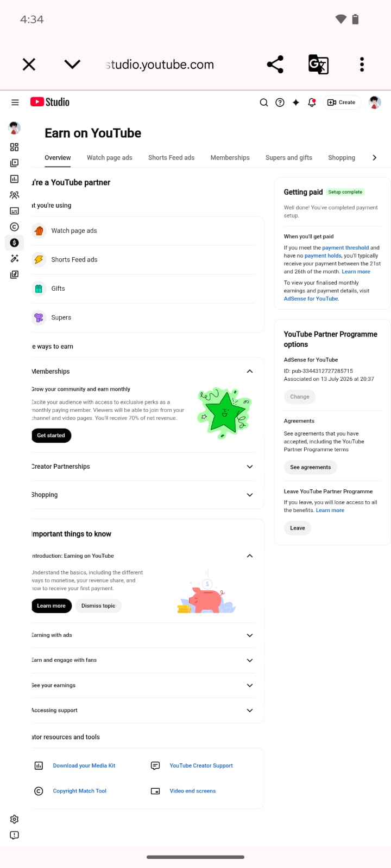Viewport: 391px width, 868px height.
Task: Expand the Earning with ads topic
Action: [250, 635]
